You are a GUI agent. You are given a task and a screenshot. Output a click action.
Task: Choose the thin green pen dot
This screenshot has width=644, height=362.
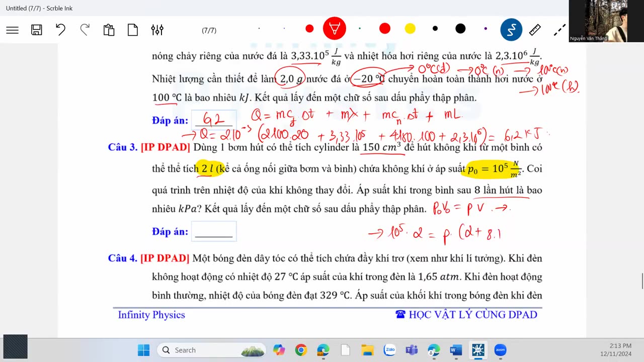pos(360,29)
